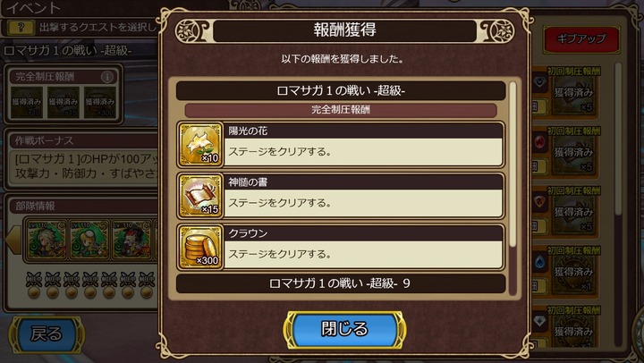Click the 陽光の花 flower reward icon
The height and width of the screenshot is (363, 644).
[x=200, y=145]
